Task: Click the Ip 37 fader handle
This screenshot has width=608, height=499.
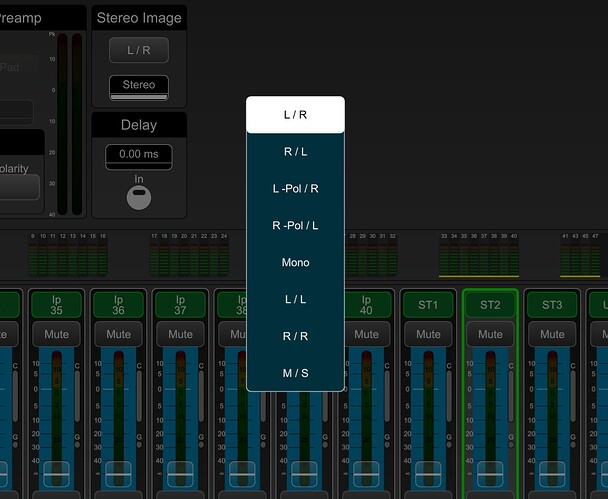Action: tap(180, 474)
